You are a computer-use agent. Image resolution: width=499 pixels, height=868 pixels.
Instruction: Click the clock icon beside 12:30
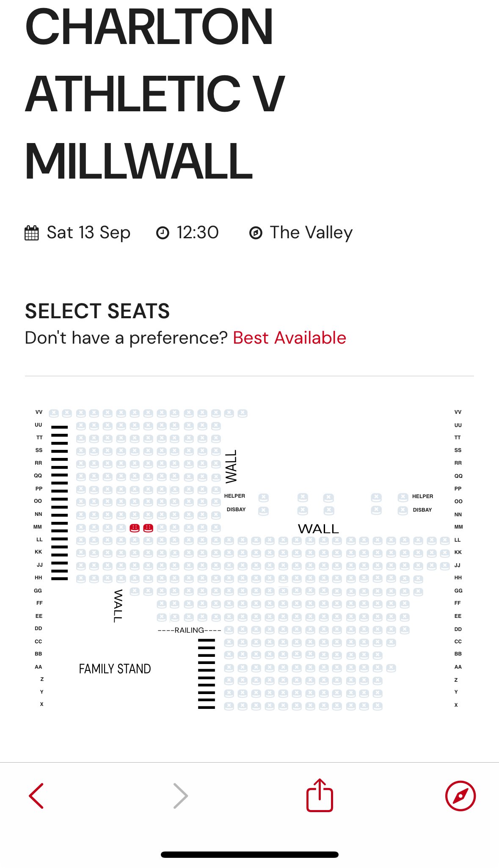tap(163, 233)
